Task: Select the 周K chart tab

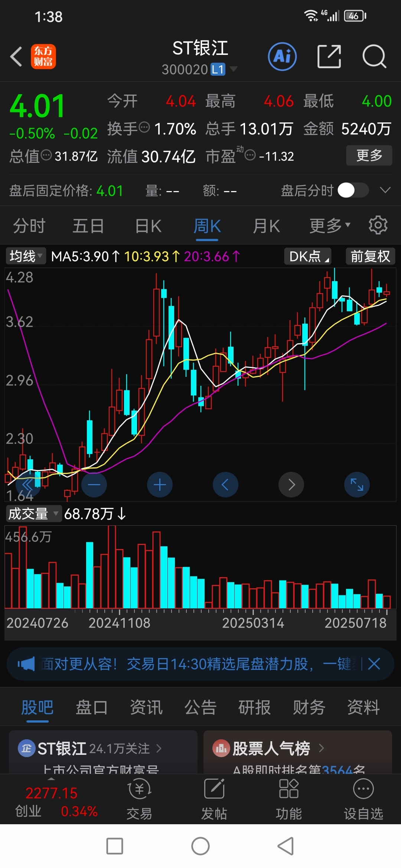Action: pos(207,226)
